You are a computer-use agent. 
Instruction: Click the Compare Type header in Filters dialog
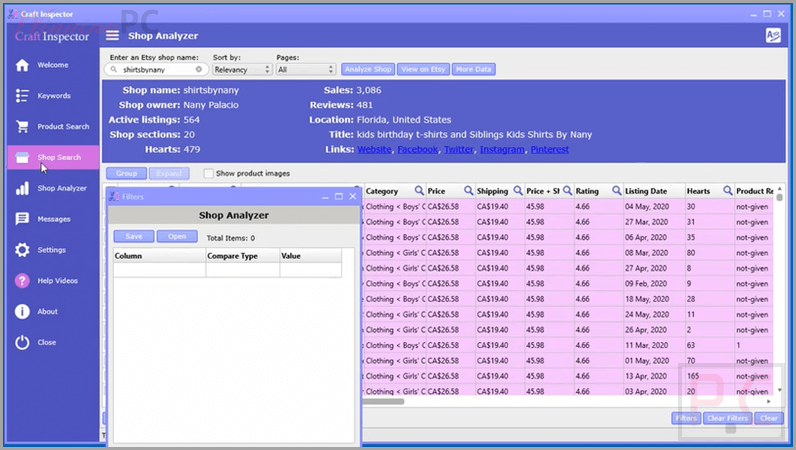click(243, 255)
